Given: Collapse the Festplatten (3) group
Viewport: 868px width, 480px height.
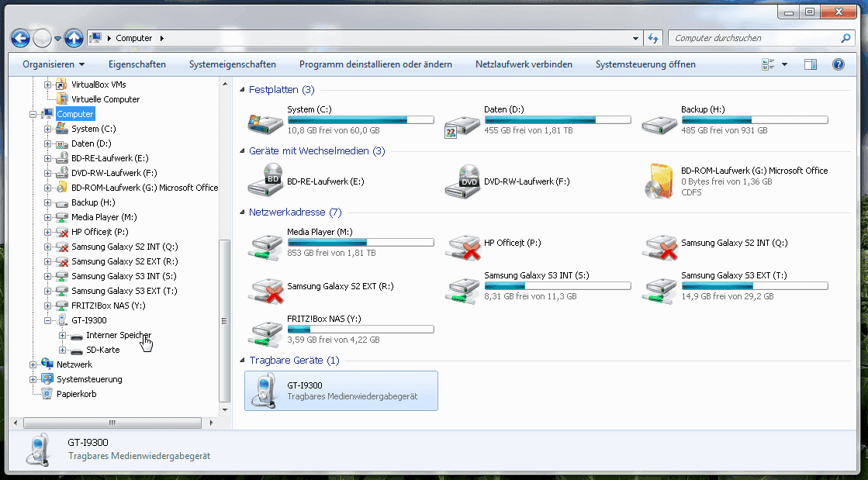Looking at the screenshot, I should (243, 90).
